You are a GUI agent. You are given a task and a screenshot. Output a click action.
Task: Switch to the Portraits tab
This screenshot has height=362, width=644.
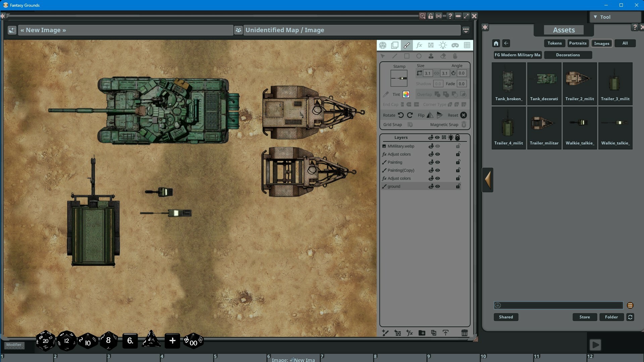click(x=578, y=43)
